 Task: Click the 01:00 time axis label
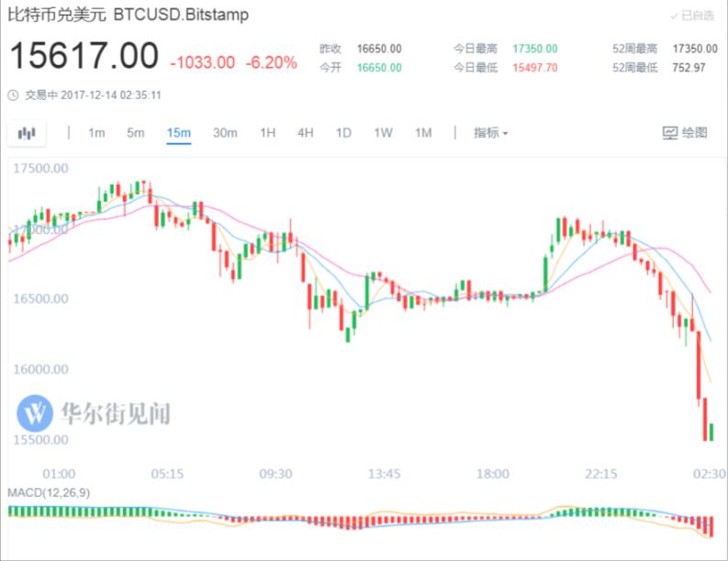pos(59,474)
